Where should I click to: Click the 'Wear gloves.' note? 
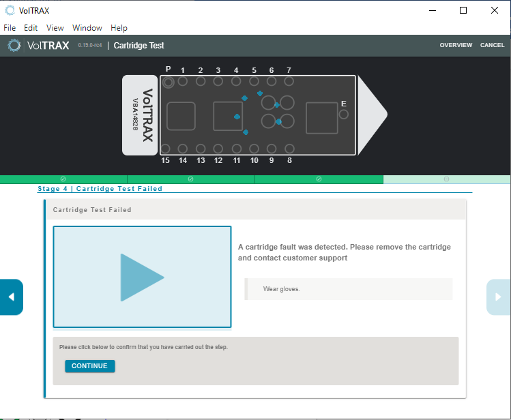(x=349, y=289)
